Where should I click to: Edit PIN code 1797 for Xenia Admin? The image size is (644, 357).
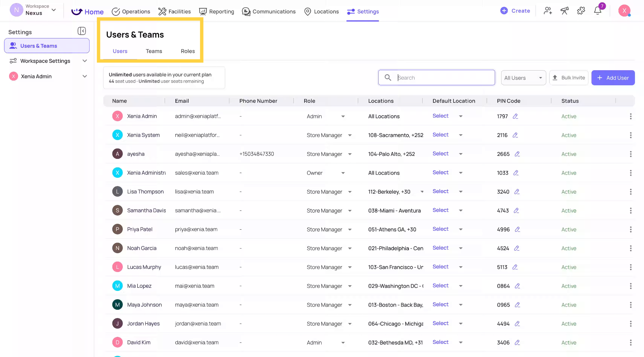(x=516, y=116)
